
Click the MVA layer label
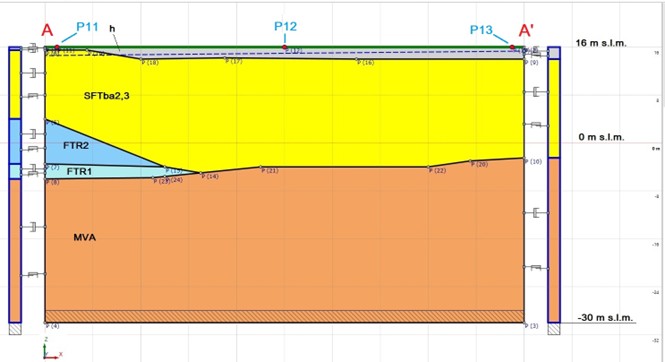point(84,237)
